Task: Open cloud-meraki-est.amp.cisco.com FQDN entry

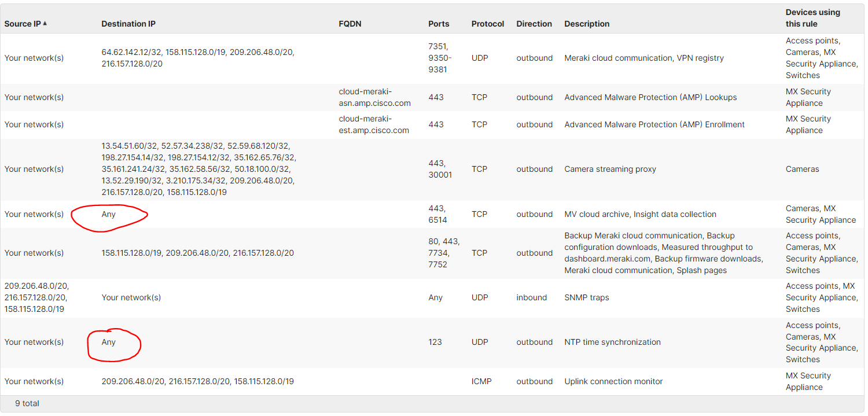Action: [374, 124]
